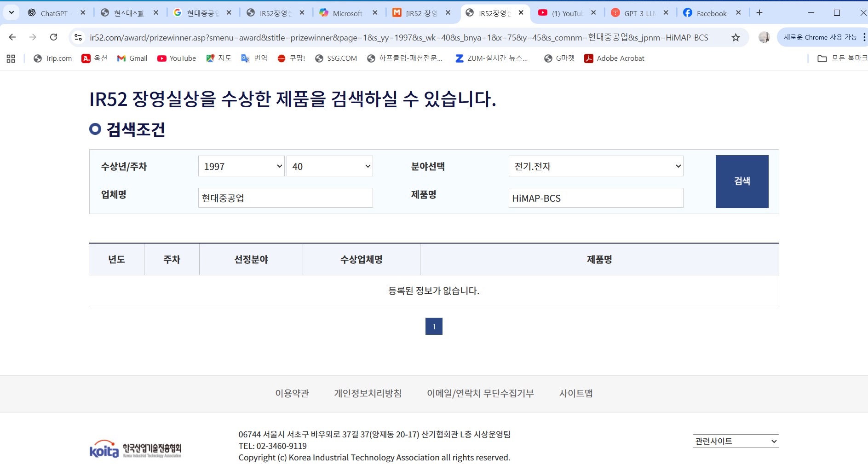Expand the 분야선택 dropdown showing 전기.전자
This screenshot has width=868, height=471.
pos(596,166)
